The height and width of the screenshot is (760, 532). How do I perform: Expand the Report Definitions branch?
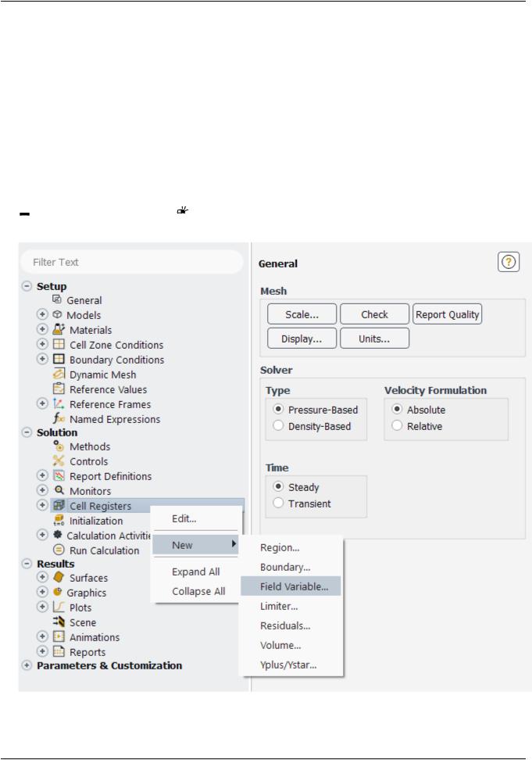(43, 475)
